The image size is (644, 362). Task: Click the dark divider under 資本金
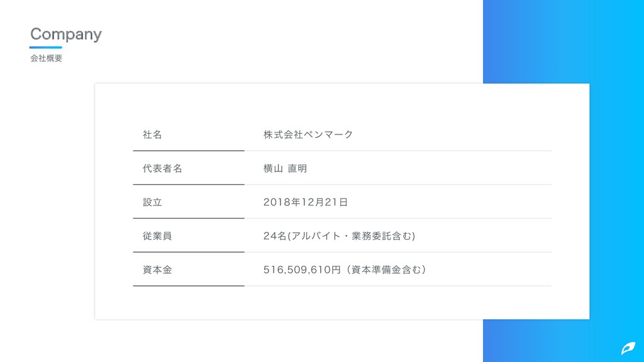[189, 286]
